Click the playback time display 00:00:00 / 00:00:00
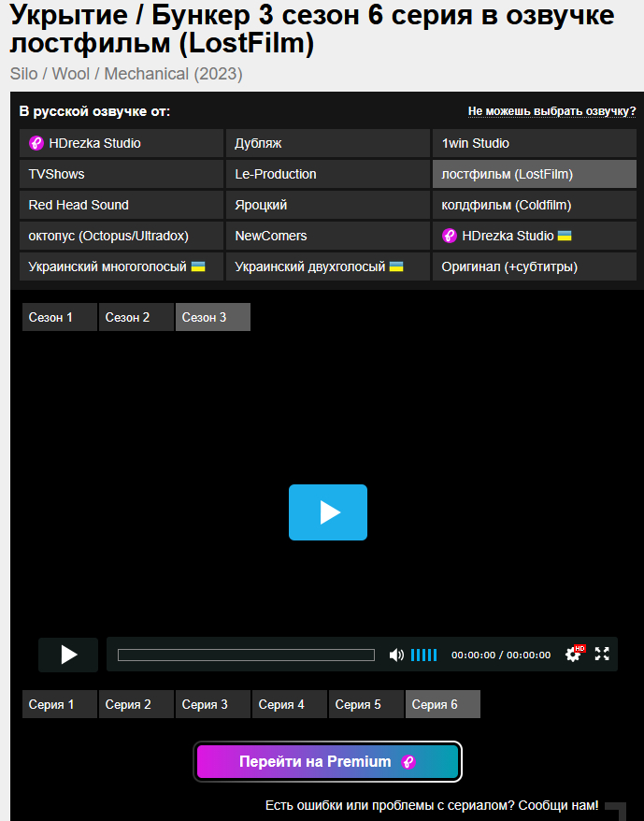Image resolution: width=644 pixels, height=821 pixels. point(501,655)
